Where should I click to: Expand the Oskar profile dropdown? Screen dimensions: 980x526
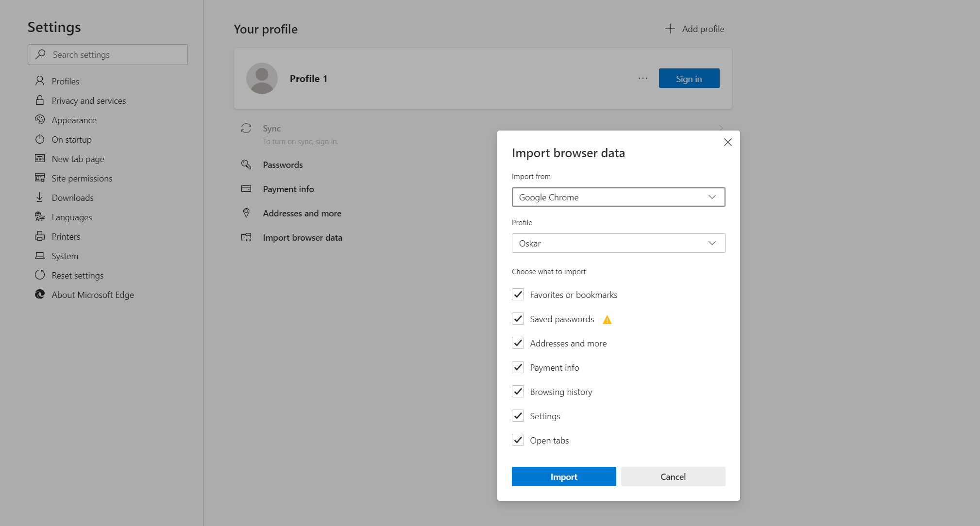point(618,243)
